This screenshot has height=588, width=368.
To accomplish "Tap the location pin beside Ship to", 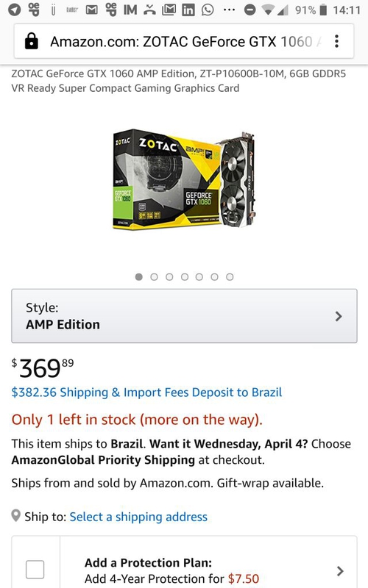I will click(x=15, y=516).
